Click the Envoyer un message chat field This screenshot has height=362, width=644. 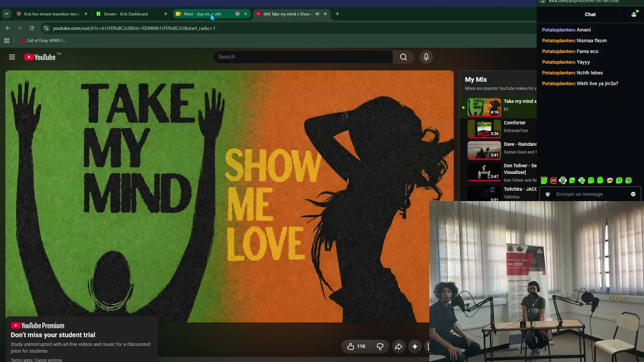coord(590,194)
